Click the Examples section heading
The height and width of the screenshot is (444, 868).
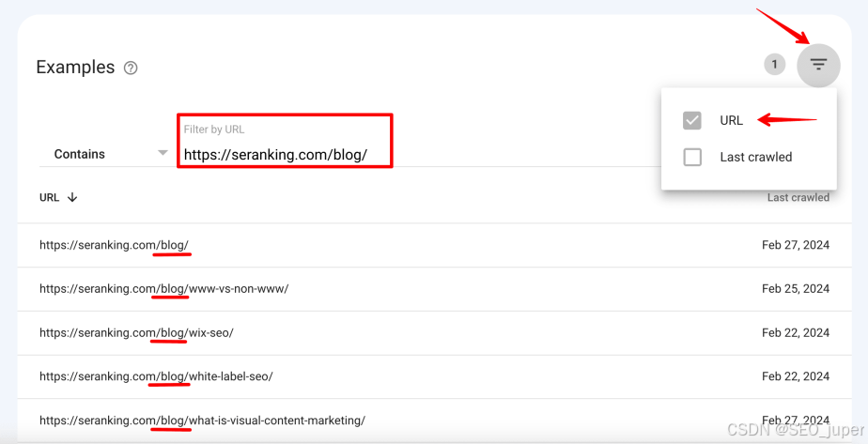point(75,67)
